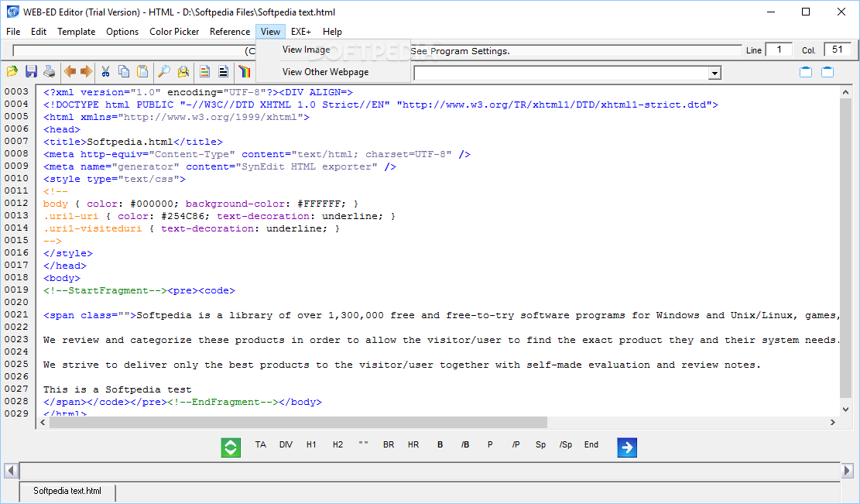
Task: Open the File menu
Action: [13, 32]
